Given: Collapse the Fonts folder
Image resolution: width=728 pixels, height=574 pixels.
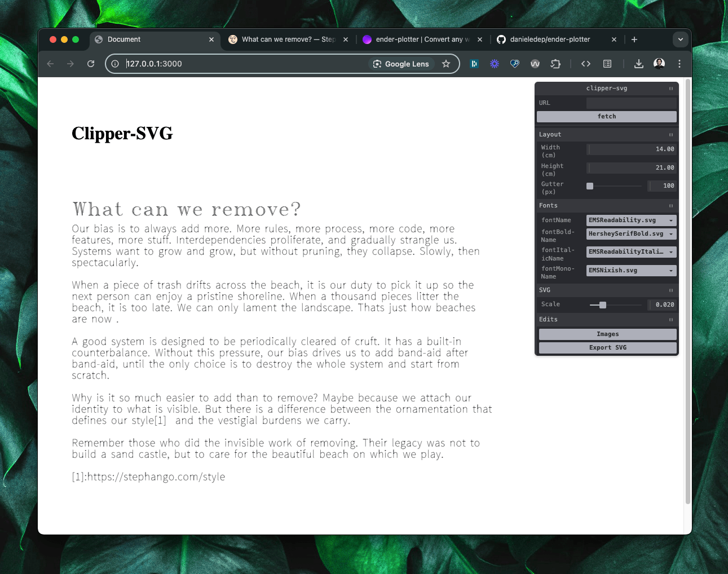Looking at the screenshot, I should tap(607, 206).
